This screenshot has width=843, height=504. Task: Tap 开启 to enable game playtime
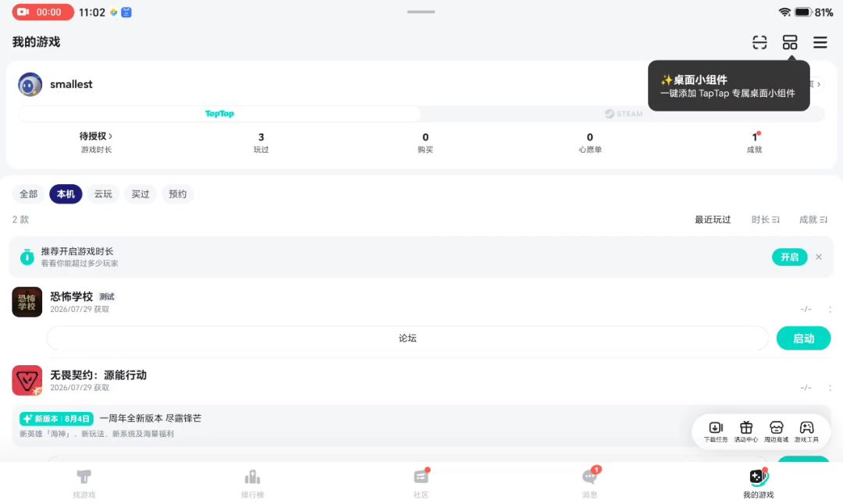pyautogui.click(x=789, y=257)
